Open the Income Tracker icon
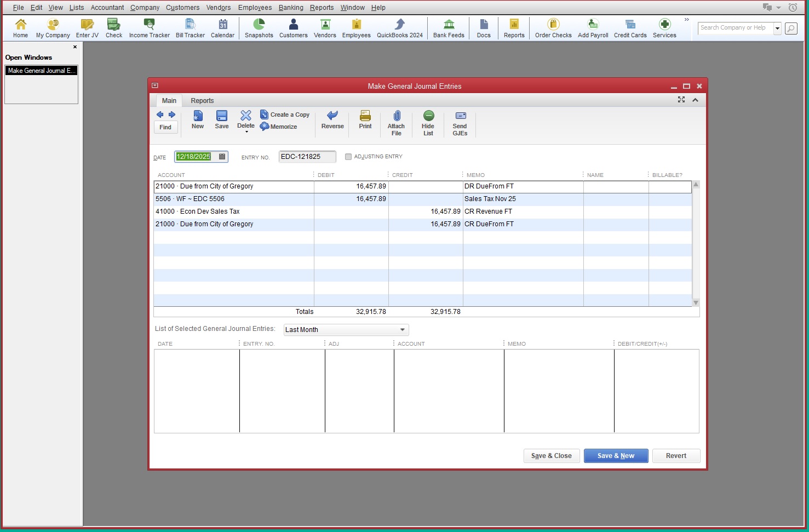 (149, 25)
